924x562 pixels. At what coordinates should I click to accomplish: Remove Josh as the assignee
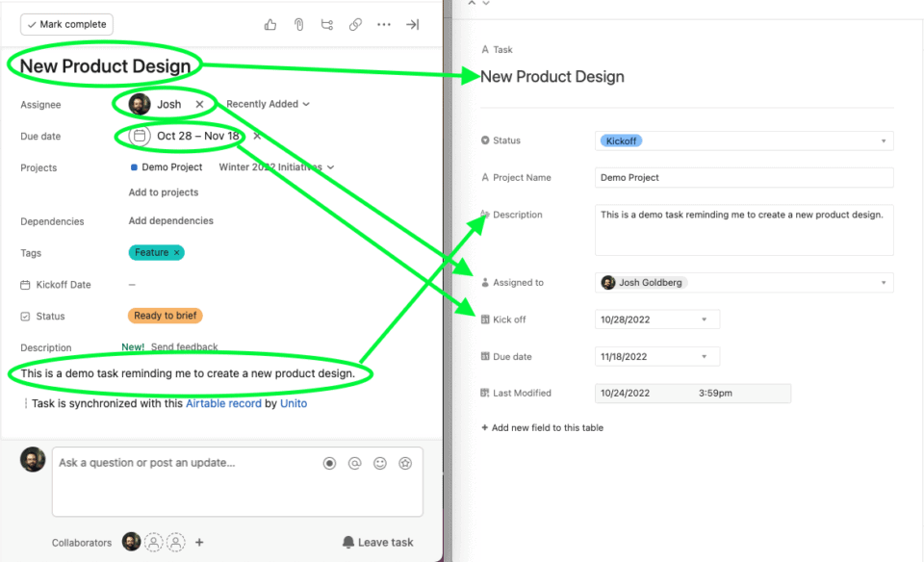[x=199, y=104]
